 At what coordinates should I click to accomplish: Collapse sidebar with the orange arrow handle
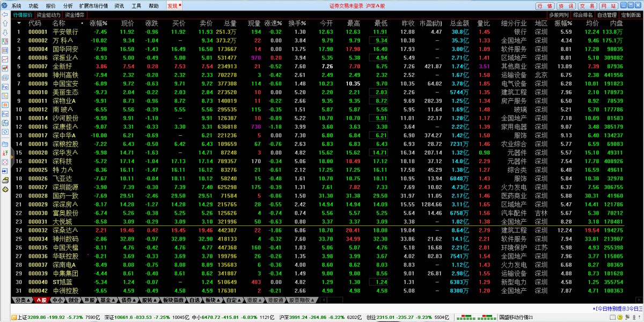[x=13, y=156]
